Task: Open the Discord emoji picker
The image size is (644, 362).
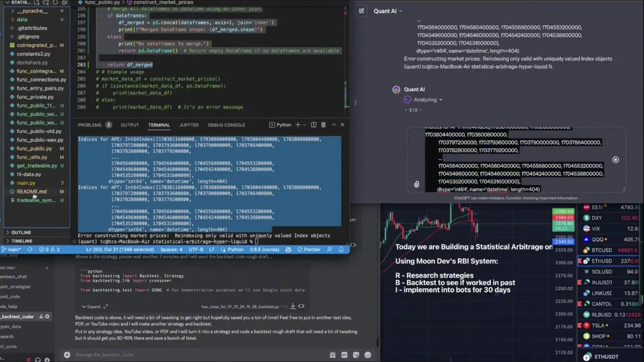Action: click(x=368, y=355)
